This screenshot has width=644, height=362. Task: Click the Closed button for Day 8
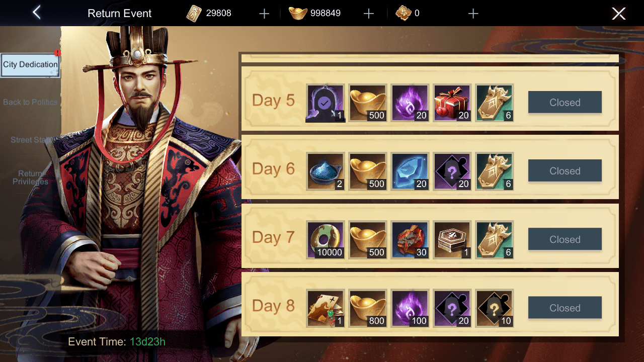(x=565, y=308)
